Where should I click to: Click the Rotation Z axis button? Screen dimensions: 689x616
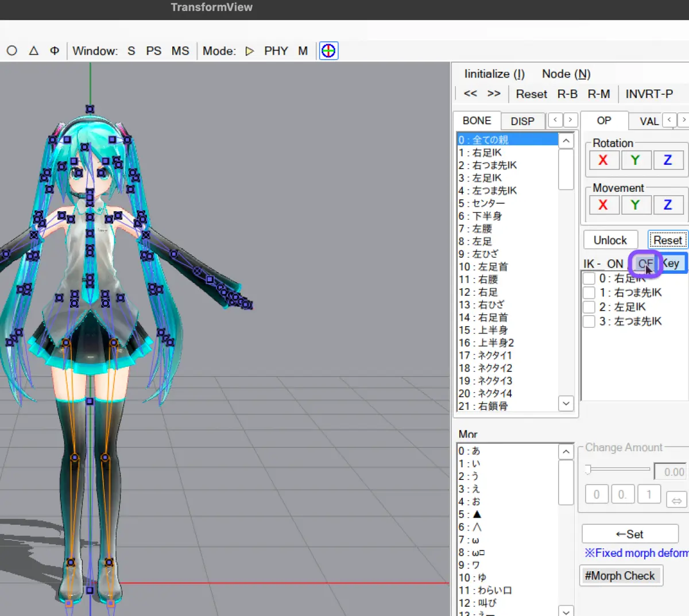[668, 160]
